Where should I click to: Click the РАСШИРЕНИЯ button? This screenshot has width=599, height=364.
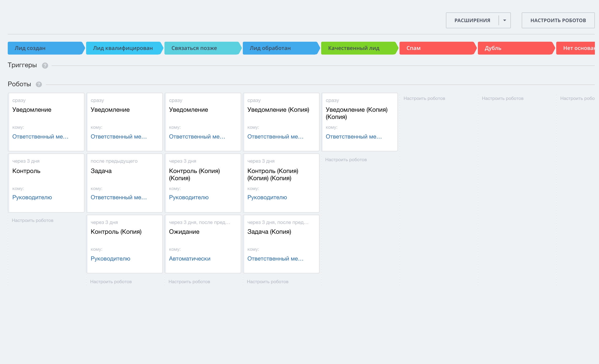pos(472,20)
